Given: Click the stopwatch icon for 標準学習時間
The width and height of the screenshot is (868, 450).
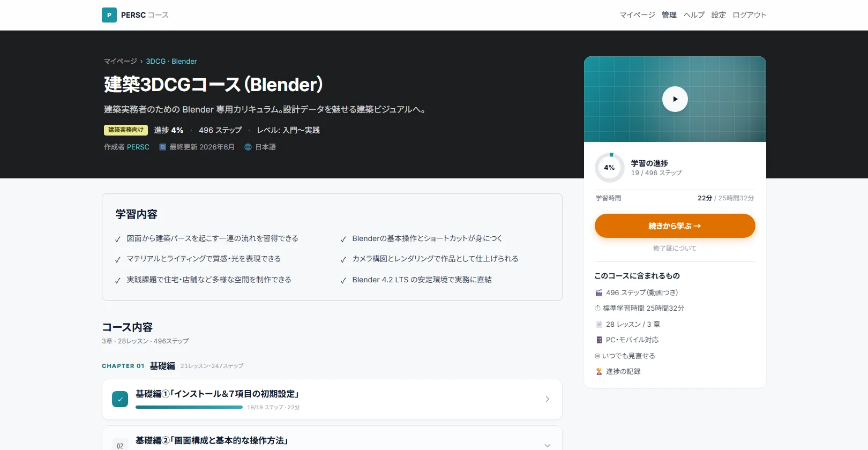Looking at the screenshot, I should click(x=597, y=309).
